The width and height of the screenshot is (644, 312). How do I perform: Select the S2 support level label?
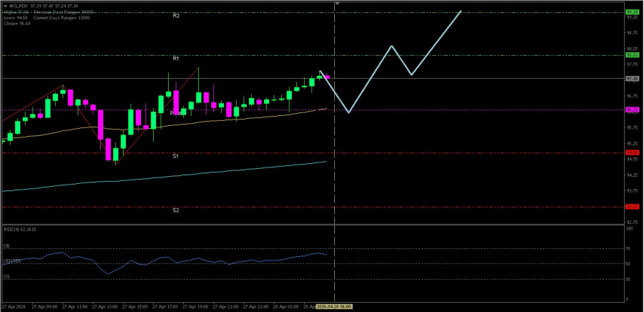pyautogui.click(x=175, y=210)
